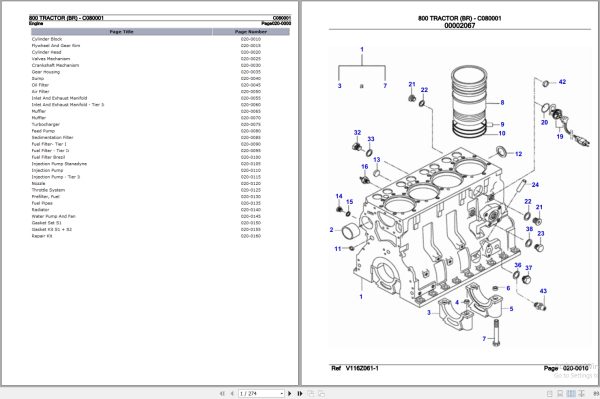This screenshot has height=399, width=600.
Task: Click diagram callout number 8 on the cylinder liner
Action: point(502,102)
